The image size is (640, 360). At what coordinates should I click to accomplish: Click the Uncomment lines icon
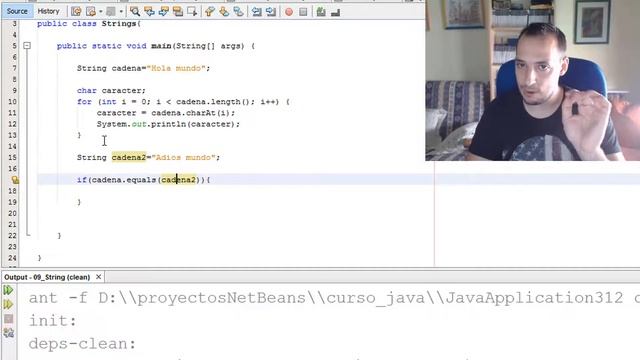pyautogui.click(x=335, y=12)
